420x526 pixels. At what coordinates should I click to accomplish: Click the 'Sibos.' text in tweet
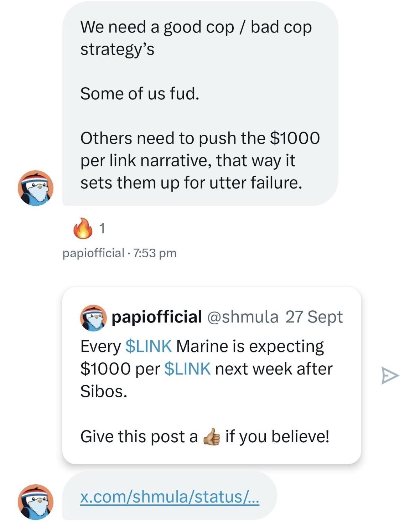click(x=104, y=391)
